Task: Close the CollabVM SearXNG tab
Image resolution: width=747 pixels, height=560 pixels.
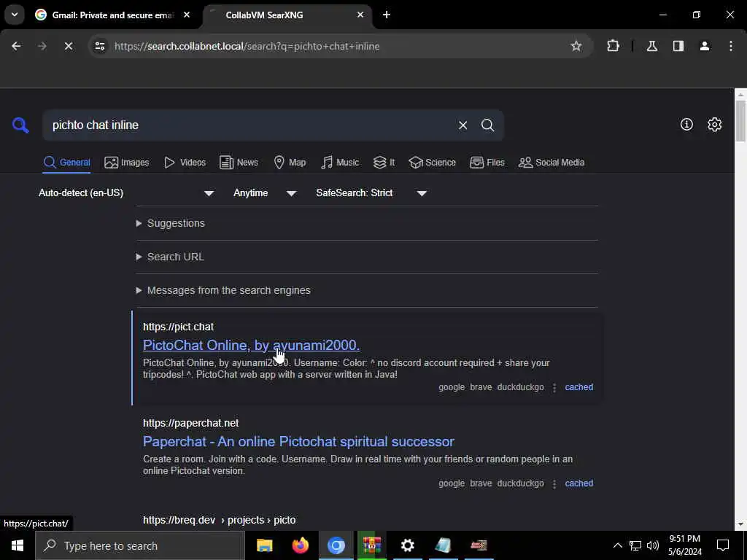Action: 360,15
